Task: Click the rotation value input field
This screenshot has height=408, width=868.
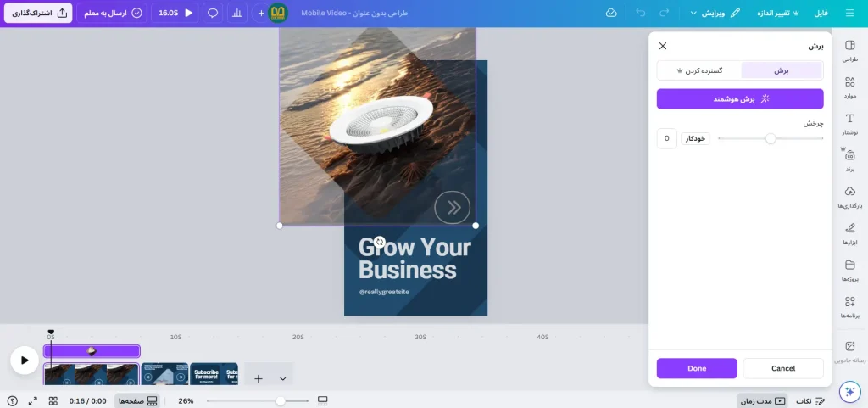Action: 666,138
